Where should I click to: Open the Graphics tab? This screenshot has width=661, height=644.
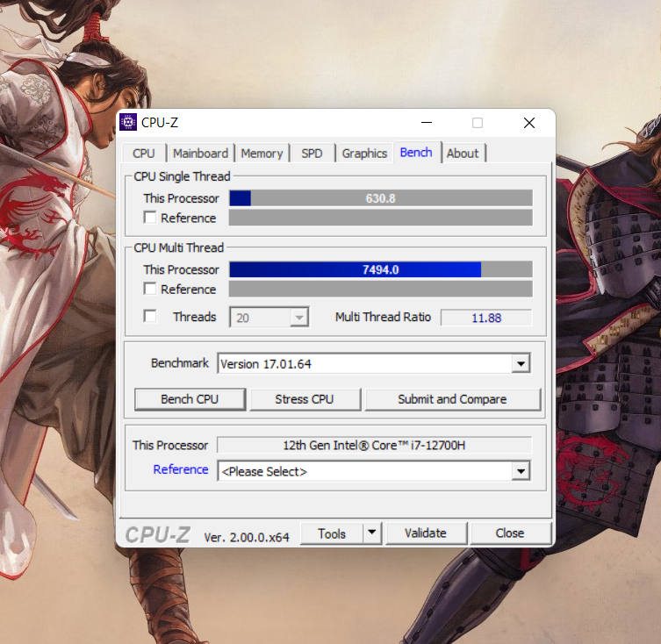click(364, 154)
